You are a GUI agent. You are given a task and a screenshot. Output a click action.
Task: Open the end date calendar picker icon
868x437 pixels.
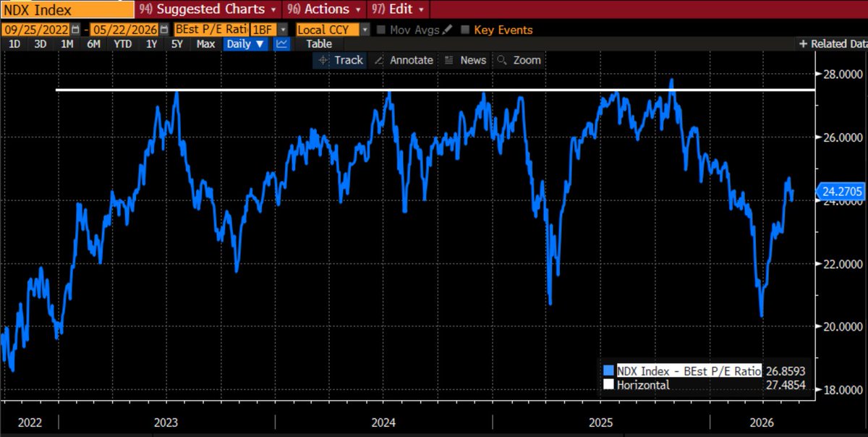(x=164, y=30)
